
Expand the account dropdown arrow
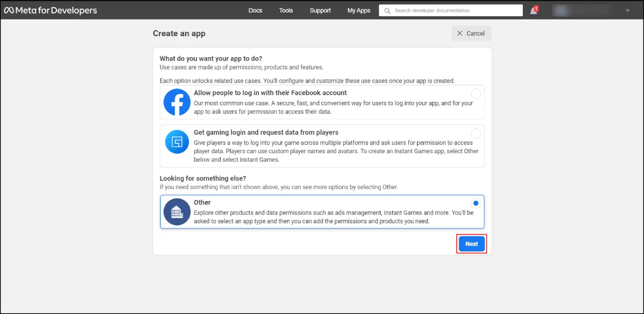point(627,11)
